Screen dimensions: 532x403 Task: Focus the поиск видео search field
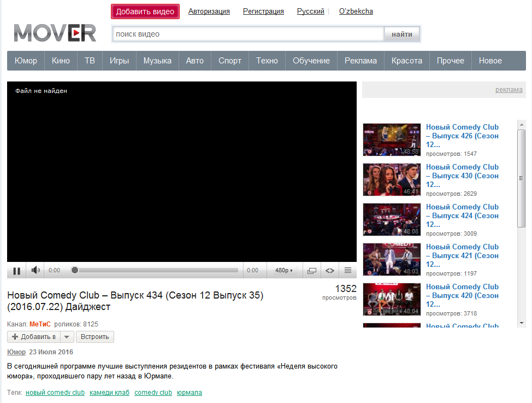(248, 34)
